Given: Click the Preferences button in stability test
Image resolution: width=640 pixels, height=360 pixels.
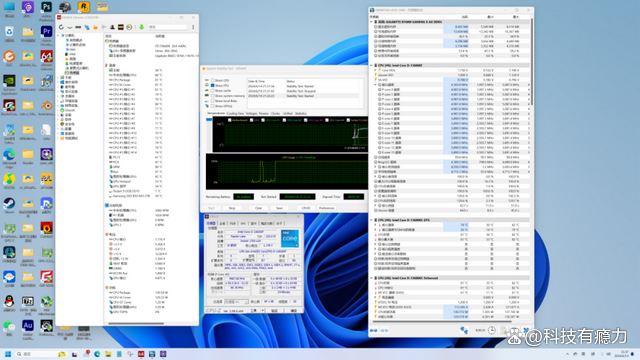Looking at the screenshot, I should click(x=327, y=208).
